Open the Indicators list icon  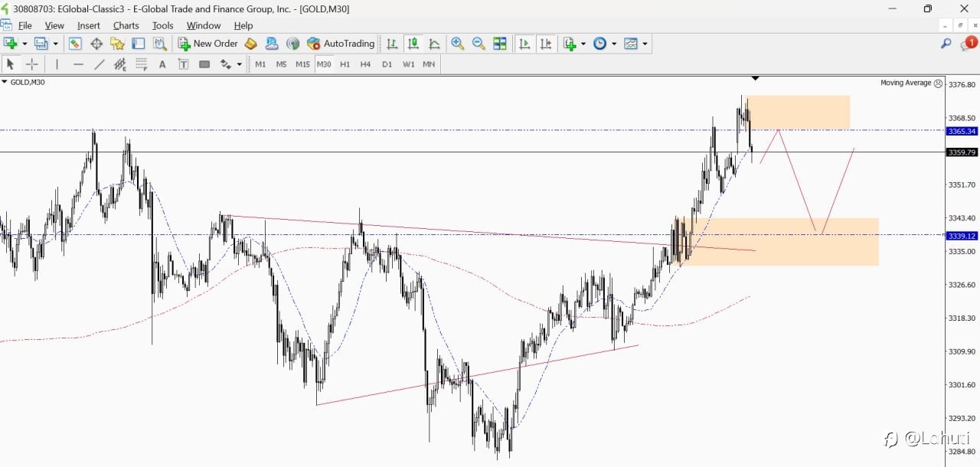coord(569,44)
